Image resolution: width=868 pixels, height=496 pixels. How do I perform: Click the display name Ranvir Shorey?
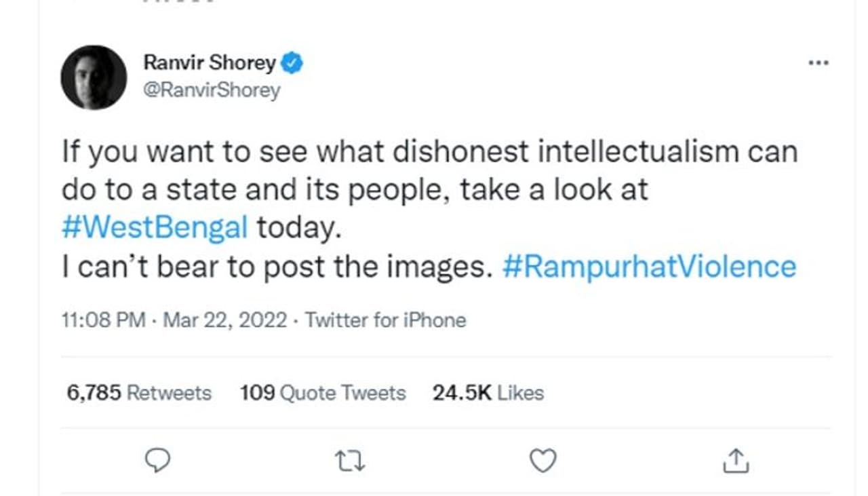210,63
